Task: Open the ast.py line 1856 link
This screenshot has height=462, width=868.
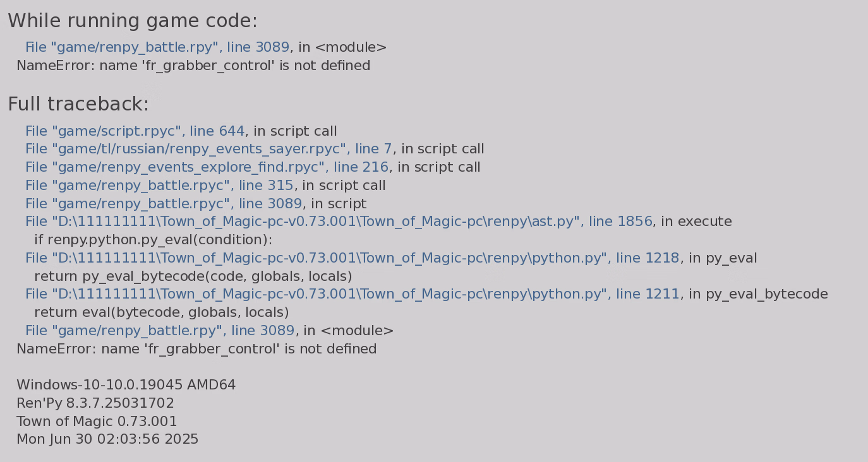Action: point(338,222)
